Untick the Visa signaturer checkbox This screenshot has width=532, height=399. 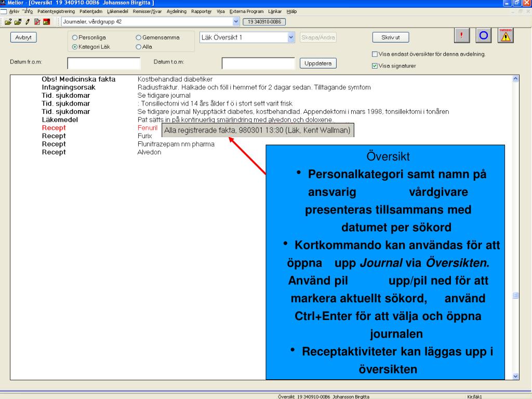(x=375, y=66)
